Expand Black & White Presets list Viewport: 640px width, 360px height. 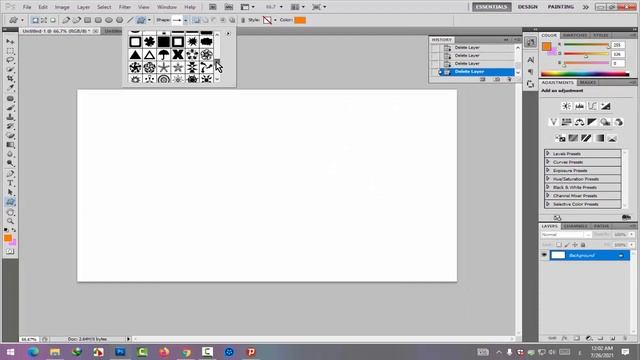(548, 187)
